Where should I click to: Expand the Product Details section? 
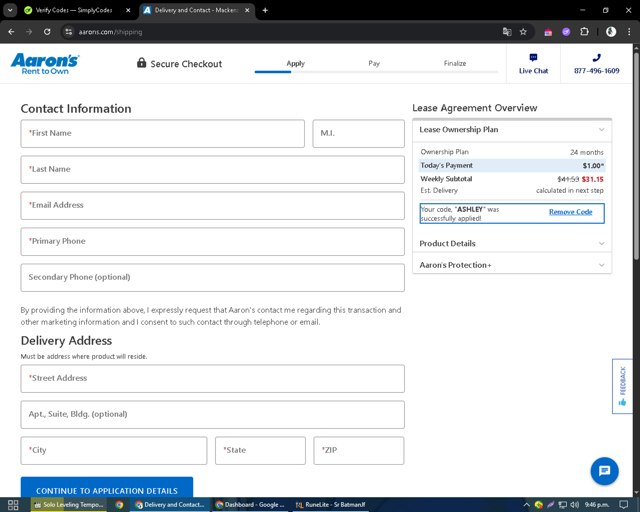[x=512, y=243]
